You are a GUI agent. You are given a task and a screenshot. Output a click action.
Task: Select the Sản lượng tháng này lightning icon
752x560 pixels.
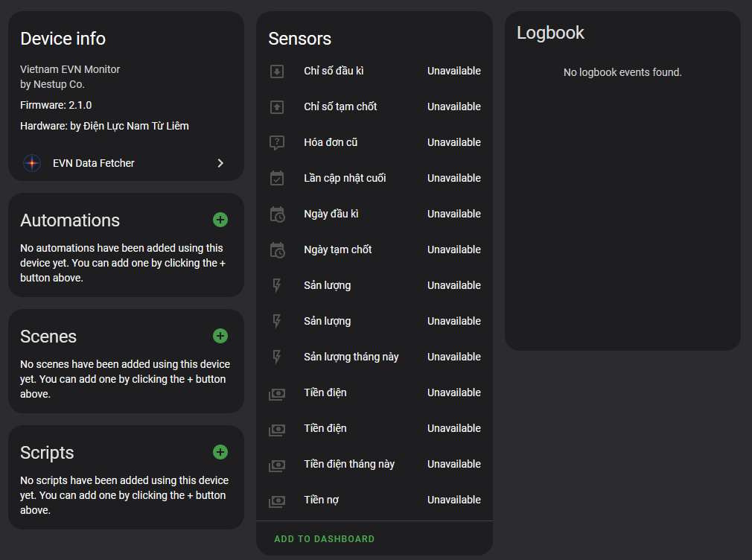tap(277, 357)
